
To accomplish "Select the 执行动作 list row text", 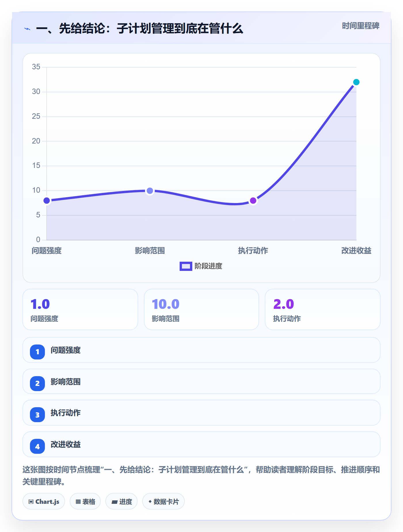I will point(66,413).
